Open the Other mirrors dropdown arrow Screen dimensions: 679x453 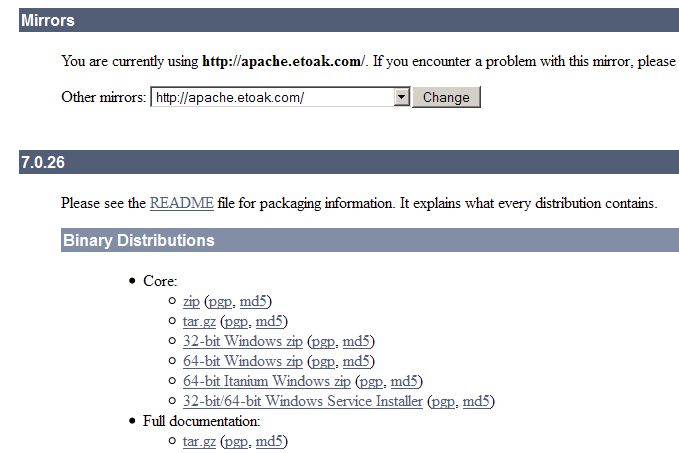tap(401, 97)
